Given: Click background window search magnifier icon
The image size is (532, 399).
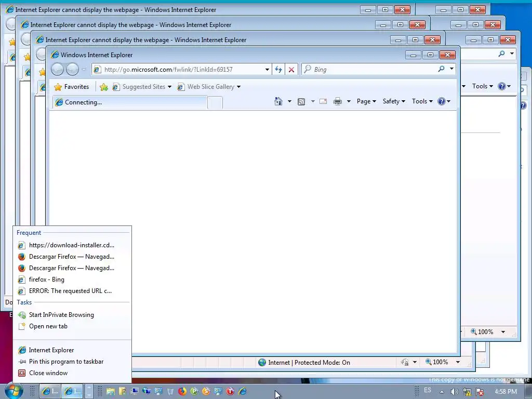Looking at the screenshot, I should 501,54.
